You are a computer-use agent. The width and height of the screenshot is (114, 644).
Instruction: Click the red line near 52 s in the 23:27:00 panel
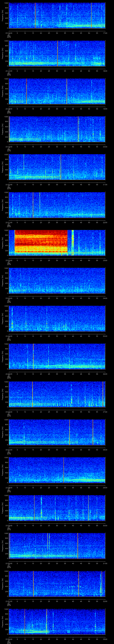[93, 432]
